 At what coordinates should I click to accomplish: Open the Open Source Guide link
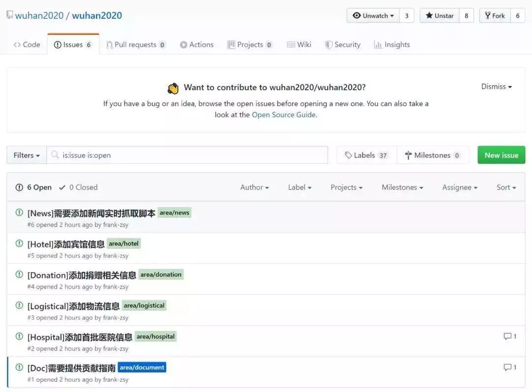[283, 114]
